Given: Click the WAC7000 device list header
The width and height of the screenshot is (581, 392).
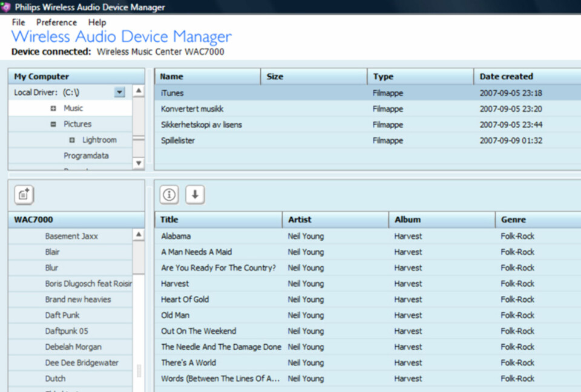Looking at the screenshot, I should 76,220.
